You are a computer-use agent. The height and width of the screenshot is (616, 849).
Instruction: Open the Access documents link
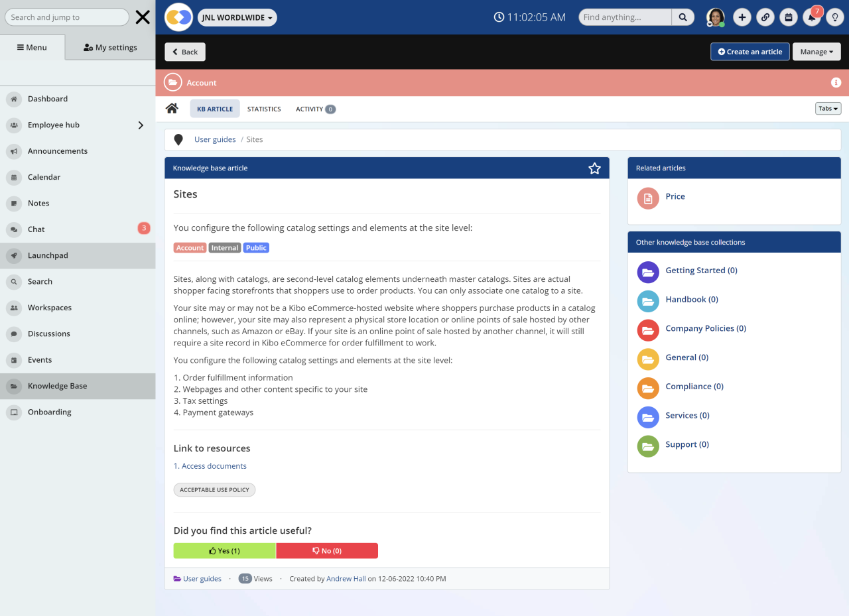coord(214,465)
